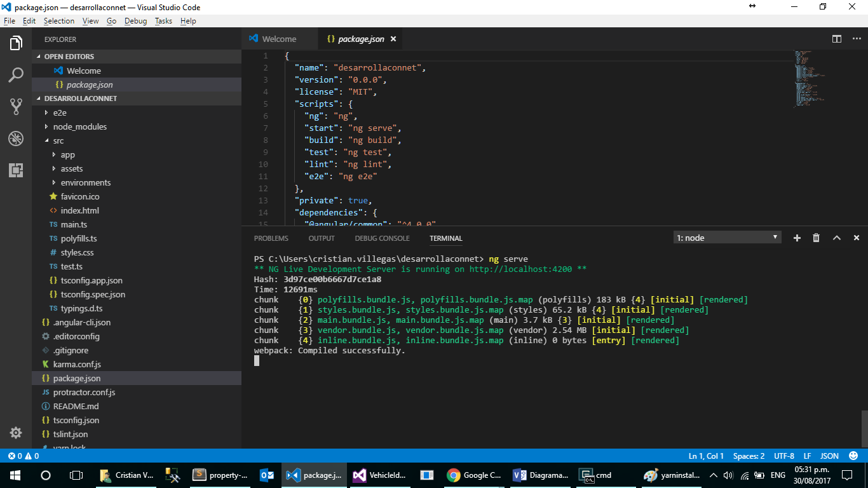868x488 pixels.
Task: Open the Source Control view
Action: pyautogui.click(x=16, y=107)
